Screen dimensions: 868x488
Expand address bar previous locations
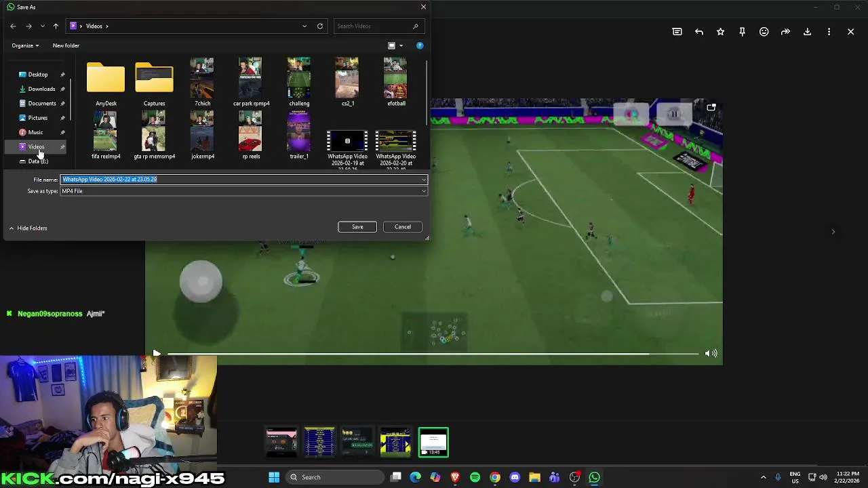click(x=304, y=26)
